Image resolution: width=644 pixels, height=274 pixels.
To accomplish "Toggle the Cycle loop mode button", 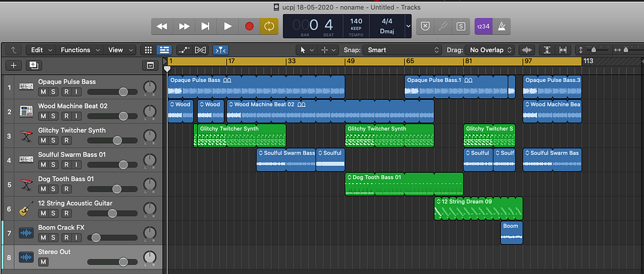I will click(268, 26).
